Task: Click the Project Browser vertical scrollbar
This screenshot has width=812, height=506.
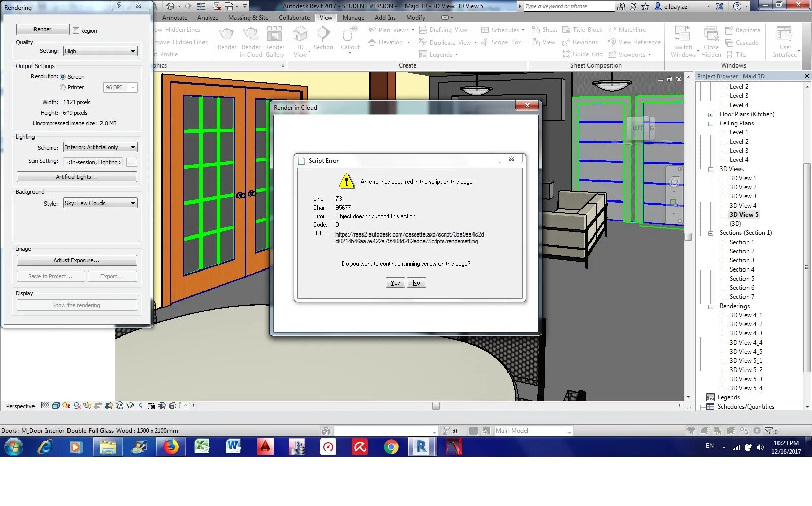Action: click(807, 268)
